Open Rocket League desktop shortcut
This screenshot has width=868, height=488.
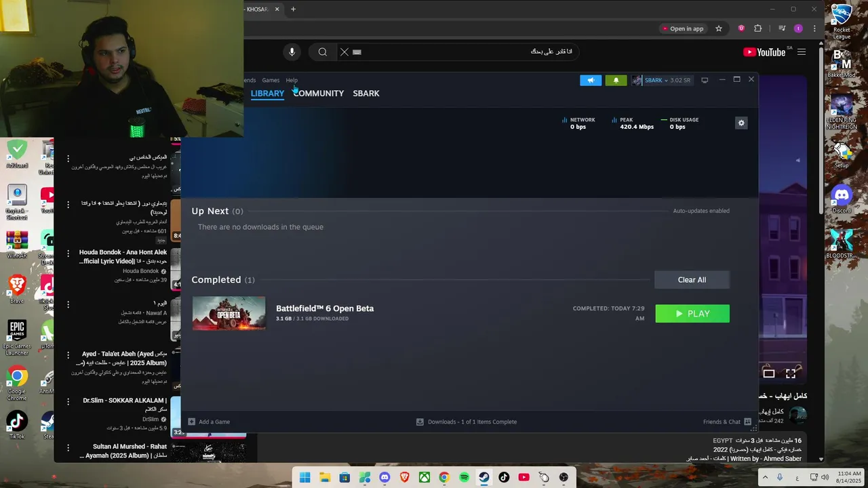click(842, 22)
